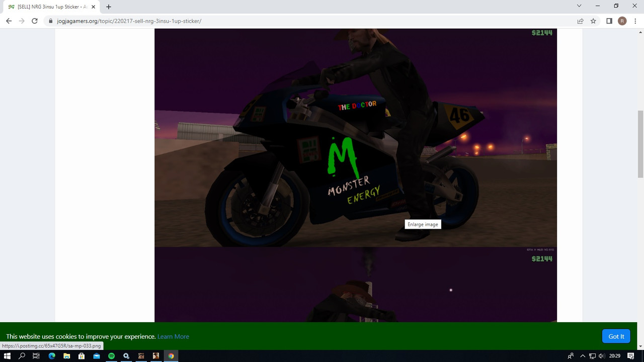Viewport: 644px width, 362px height.
Task: Open Microsoft Store from the taskbar
Action: click(x=82, y=356)
